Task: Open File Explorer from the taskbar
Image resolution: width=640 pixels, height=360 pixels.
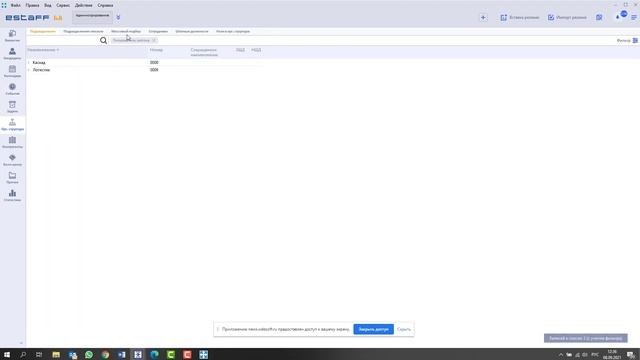Action: click(56, 354)
